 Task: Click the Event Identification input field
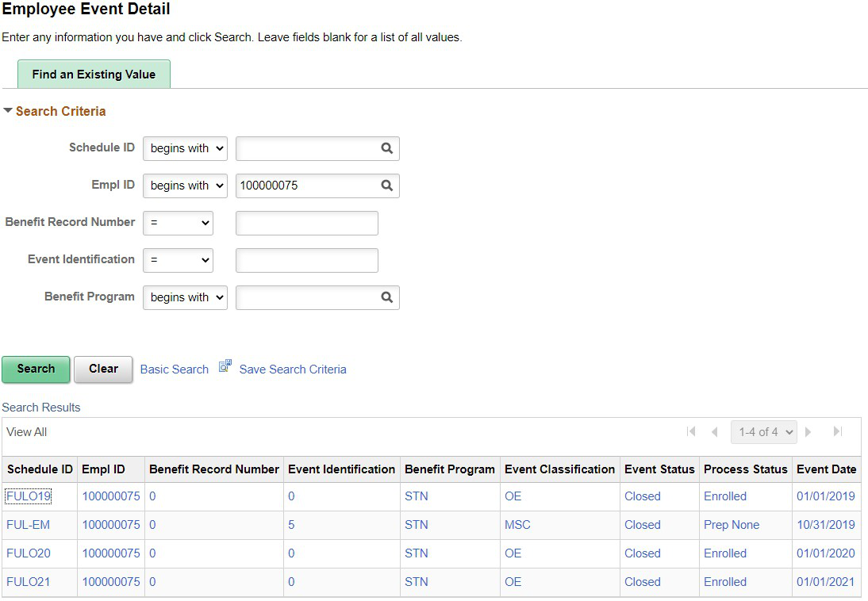click(x=307, y=260)
